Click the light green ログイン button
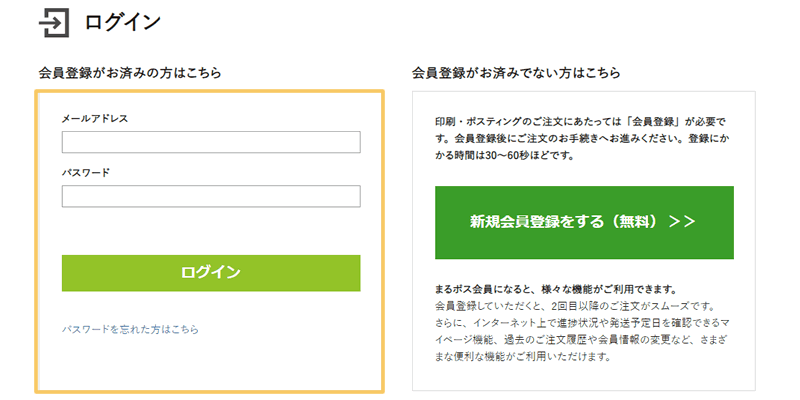The width and height of the screenshot is (800, 400). click(x=211, y=273)
